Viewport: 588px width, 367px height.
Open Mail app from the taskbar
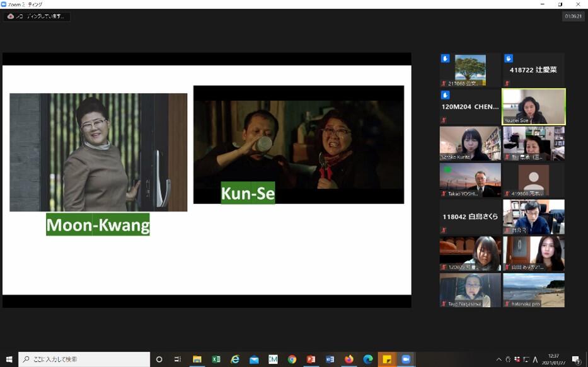click(x=254, y=359)
